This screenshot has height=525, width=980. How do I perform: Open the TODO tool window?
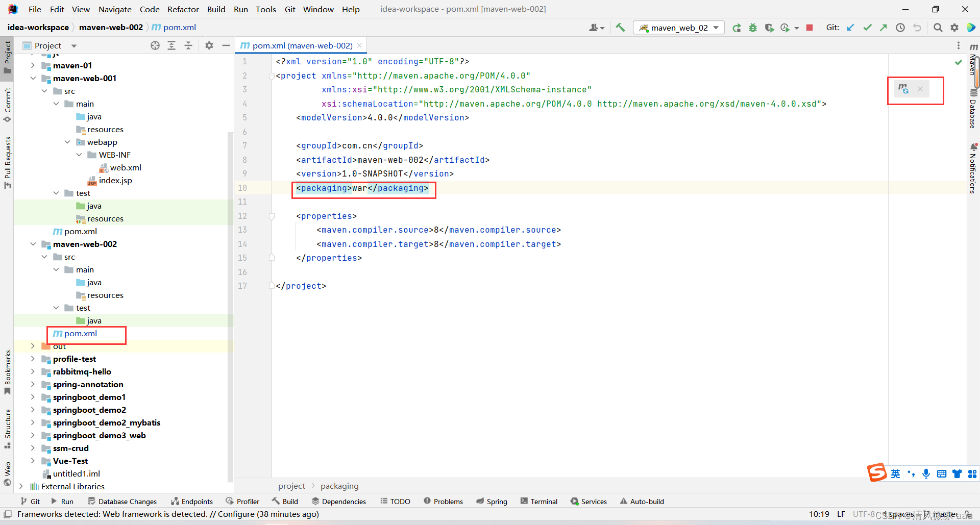point(395,501)
